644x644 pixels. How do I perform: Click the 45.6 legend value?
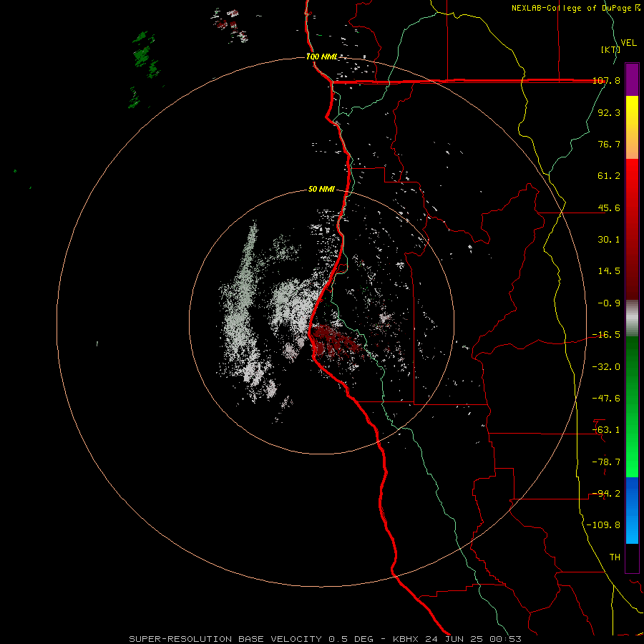tap(609, 208)
